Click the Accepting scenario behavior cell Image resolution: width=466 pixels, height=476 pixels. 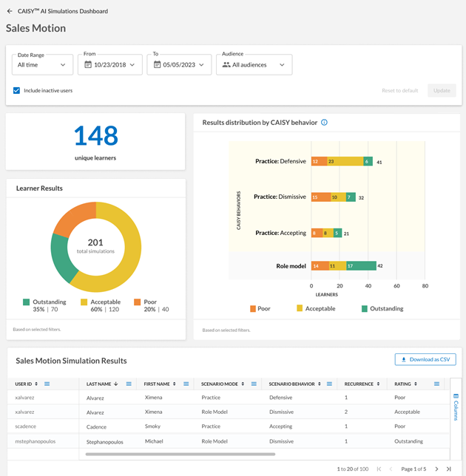[280, 426]
